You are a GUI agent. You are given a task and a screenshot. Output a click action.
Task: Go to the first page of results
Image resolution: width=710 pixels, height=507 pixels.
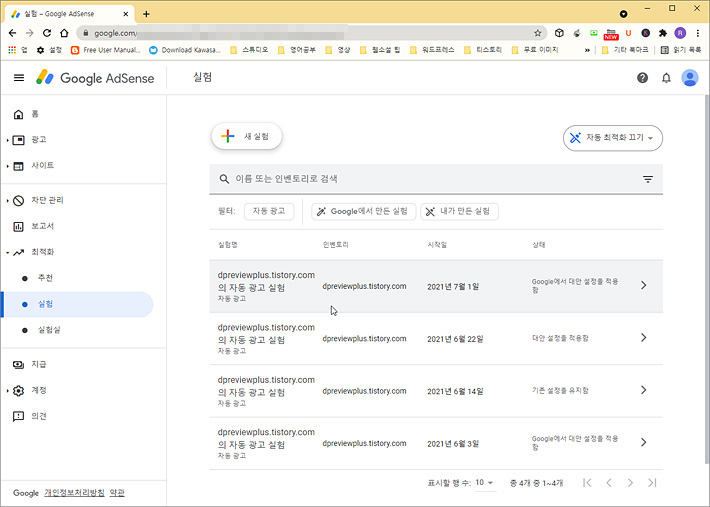click(587, 483)
